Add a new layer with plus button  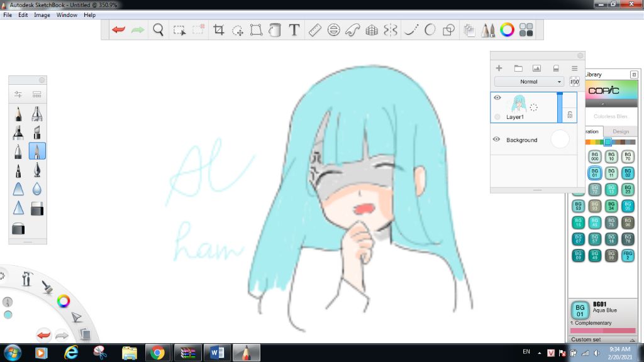pos(499,68)
